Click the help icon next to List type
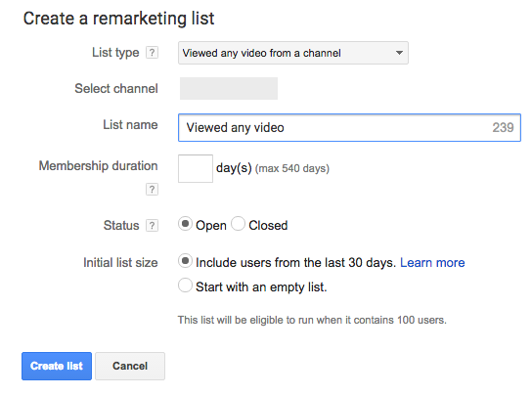Image resolution: width=532 pixels, height=396 pixels. [152, 53]
